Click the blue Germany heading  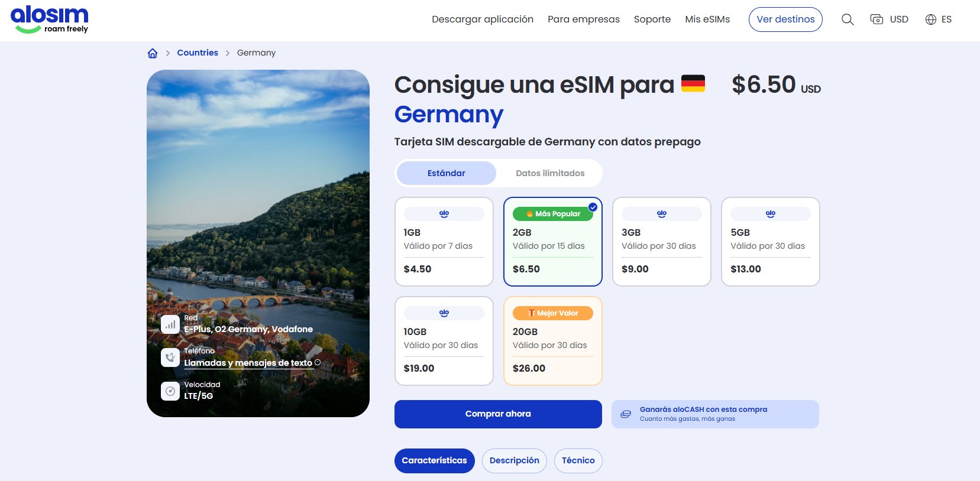(x=449, y=115)
